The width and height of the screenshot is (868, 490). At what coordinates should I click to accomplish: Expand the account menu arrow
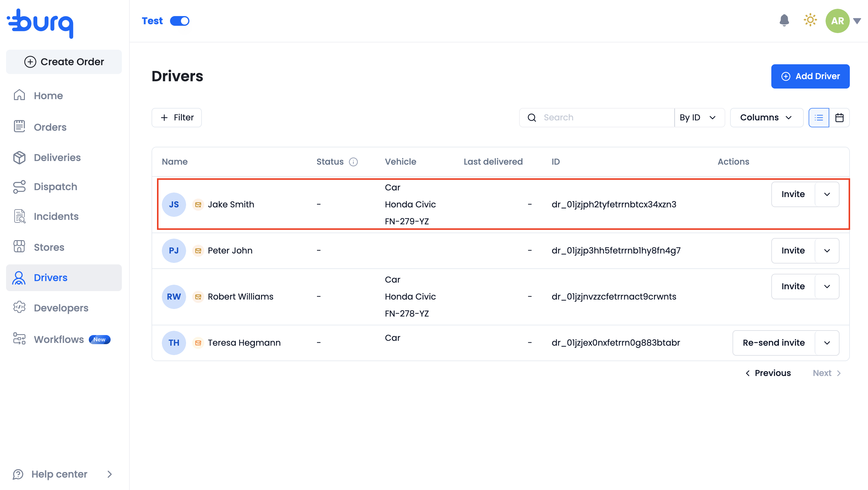(x=857, y=21)
